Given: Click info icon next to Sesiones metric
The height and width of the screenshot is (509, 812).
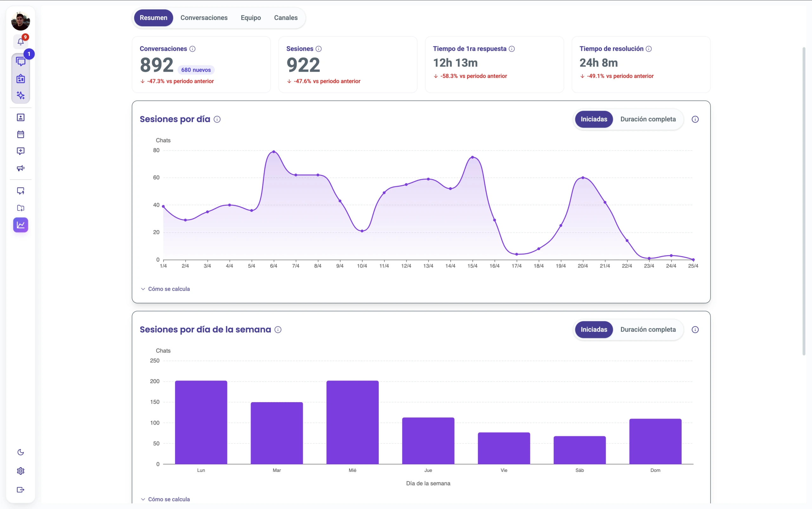Looking at the screenshot, I should 318,49.
